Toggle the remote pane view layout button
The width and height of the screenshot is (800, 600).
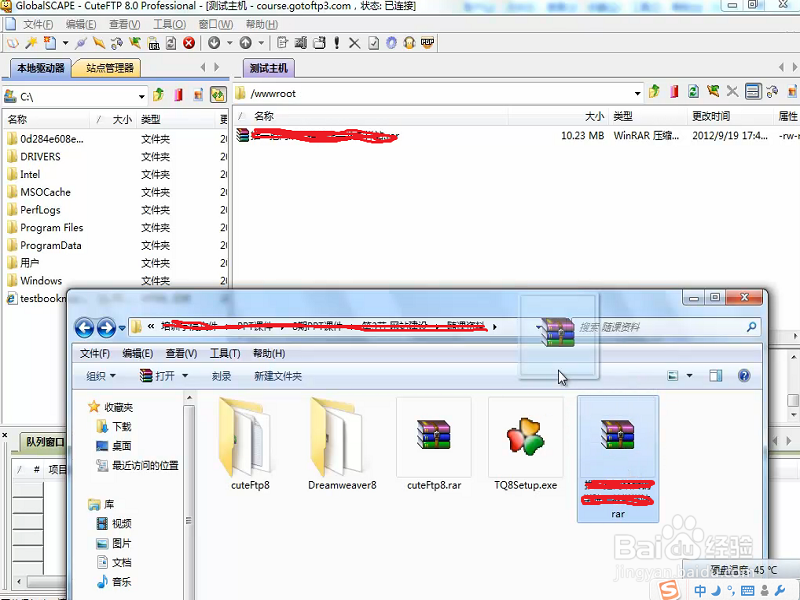tap(753, 92)
